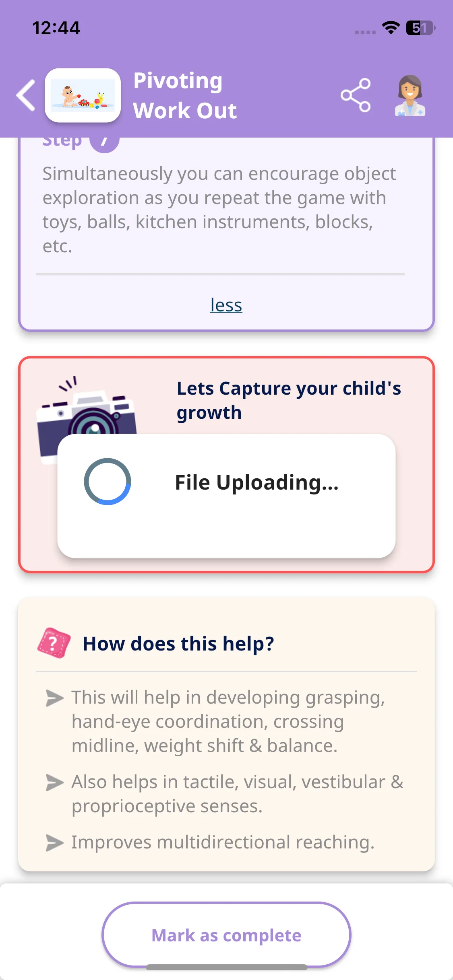Tap the battery indicator icon
The width and height of the screenshot is (453, 980).
421,28
